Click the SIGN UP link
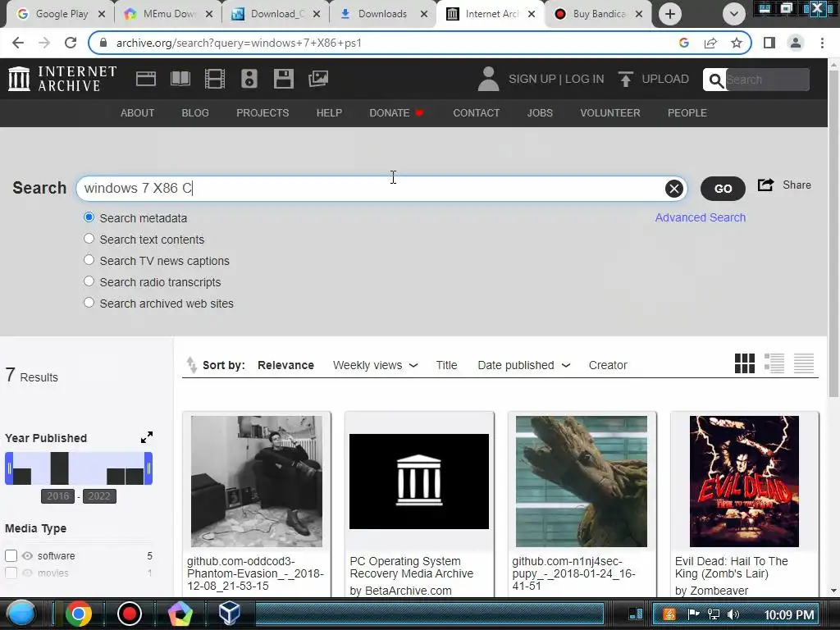Screen dimensions: 840x630 point(532,79)
